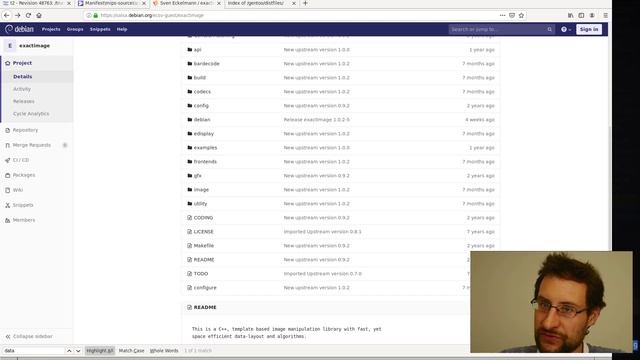Screen dimensions: 640x360
Task: Open Firefox library icon
Action: pyautogui.click(x=570, y=15)
